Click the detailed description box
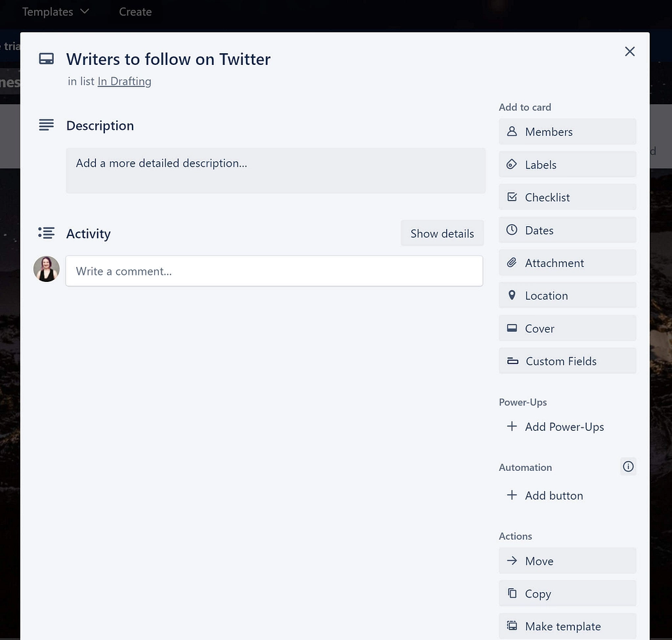Image resolution: width=672 pixels, height=640 pixels. [276, 170]
